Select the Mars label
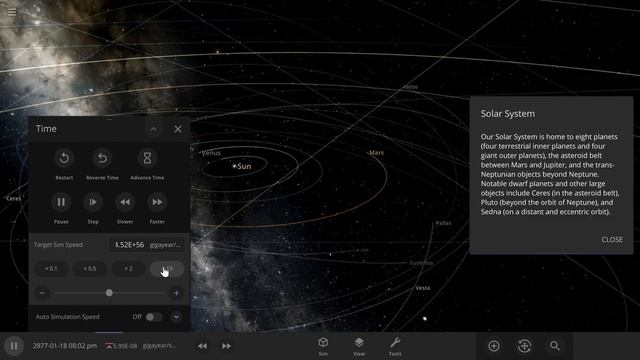The image size is (640, 360). click(376, 152)
